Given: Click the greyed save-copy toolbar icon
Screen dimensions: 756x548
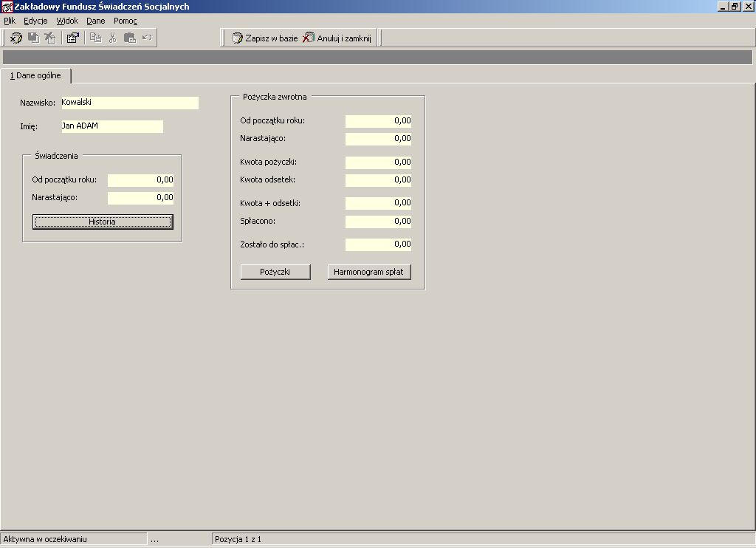Looking at the screenshot, I should click(33, 38).
